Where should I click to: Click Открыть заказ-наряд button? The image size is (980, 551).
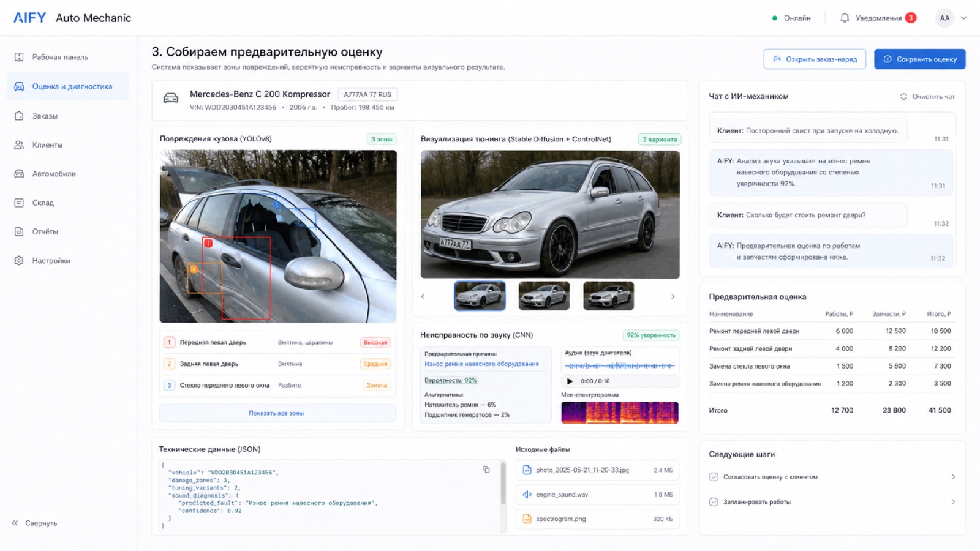pyautogui.click(x=815, y=59)
